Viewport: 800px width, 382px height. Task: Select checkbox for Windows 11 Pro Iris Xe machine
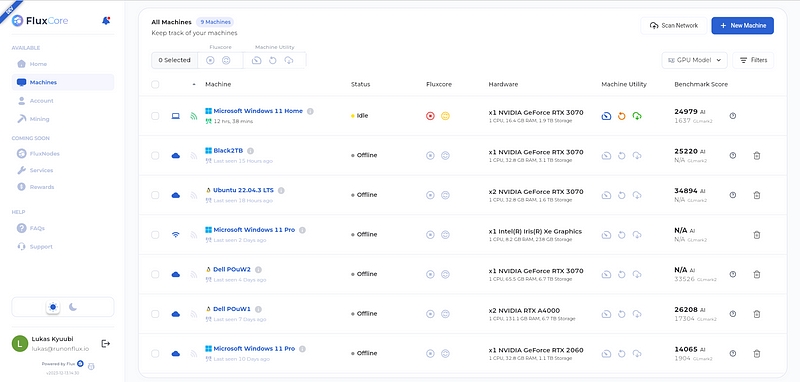tap(155, 235)
